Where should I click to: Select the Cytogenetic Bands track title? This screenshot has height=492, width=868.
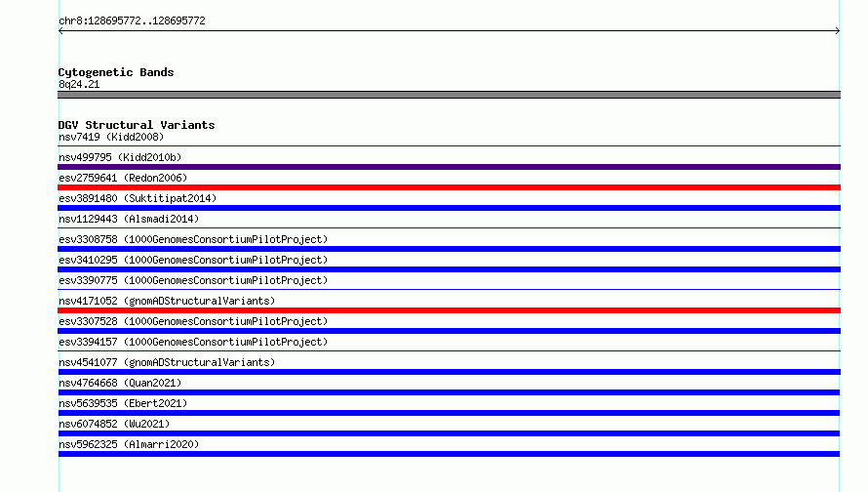(x=116, y=72)
